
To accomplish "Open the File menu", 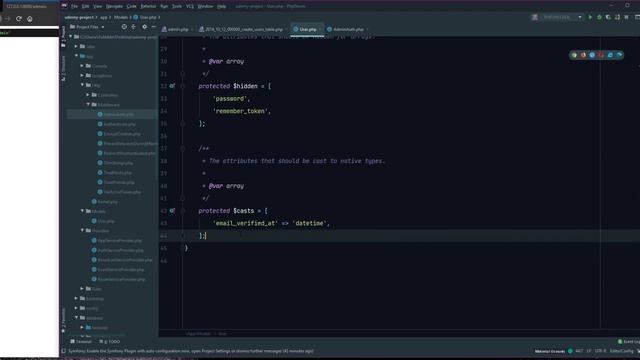I will click(74, 7).
